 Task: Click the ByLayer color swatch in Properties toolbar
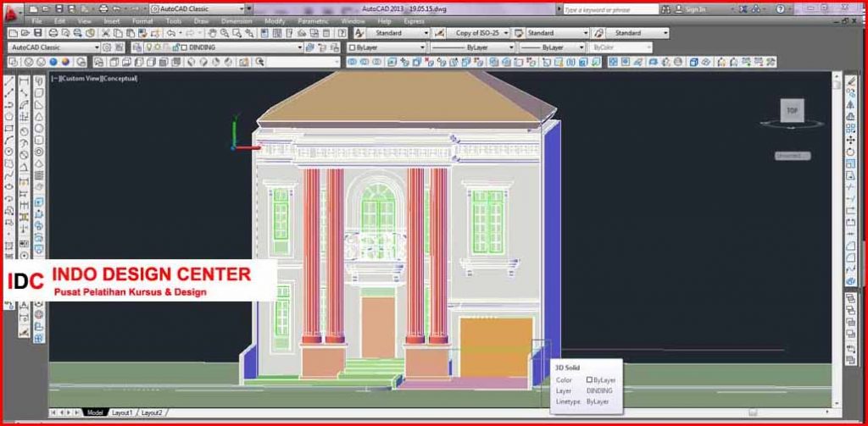coord(352,47)
